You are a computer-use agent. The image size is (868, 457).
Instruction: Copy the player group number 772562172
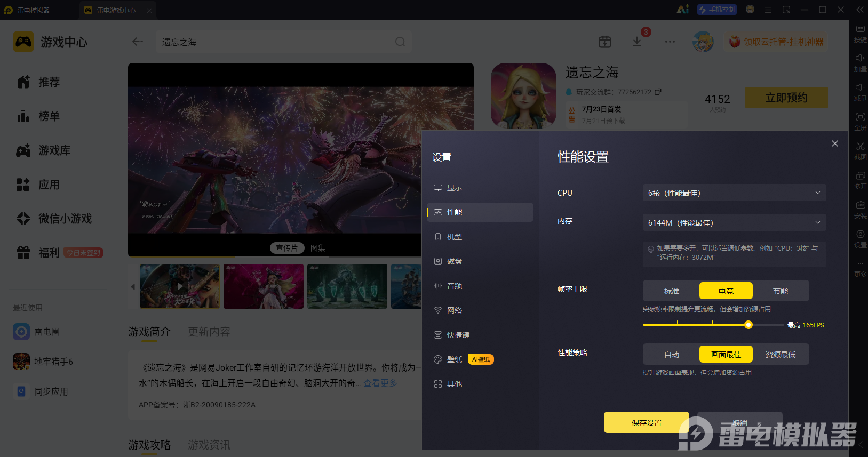pos(658,92)
